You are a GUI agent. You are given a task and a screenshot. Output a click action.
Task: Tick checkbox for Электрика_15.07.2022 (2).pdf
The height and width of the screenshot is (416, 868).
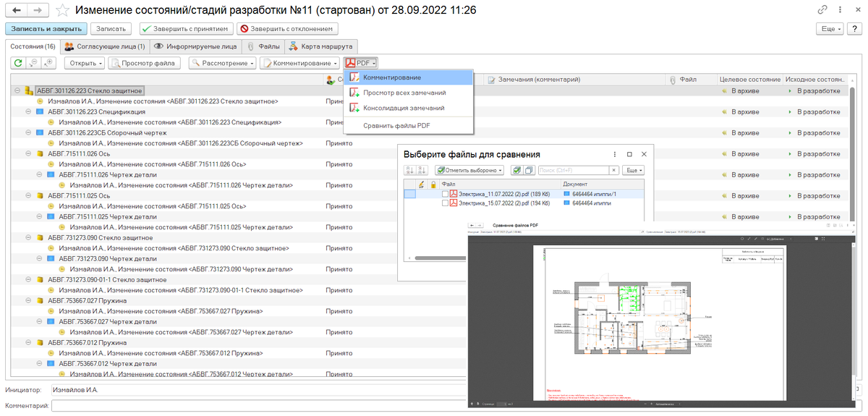[x=445, y=203]
